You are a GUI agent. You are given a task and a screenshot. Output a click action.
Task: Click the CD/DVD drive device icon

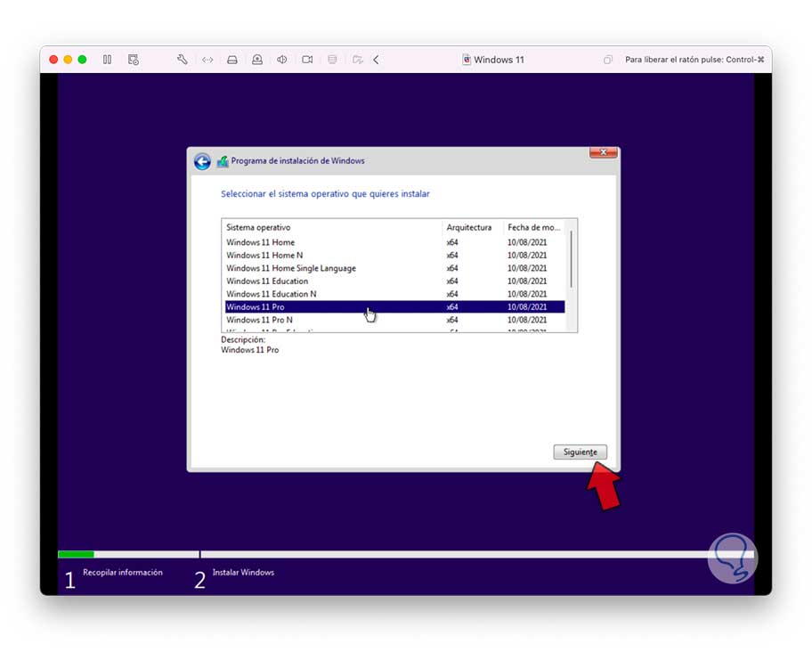[x=256, y=60]
